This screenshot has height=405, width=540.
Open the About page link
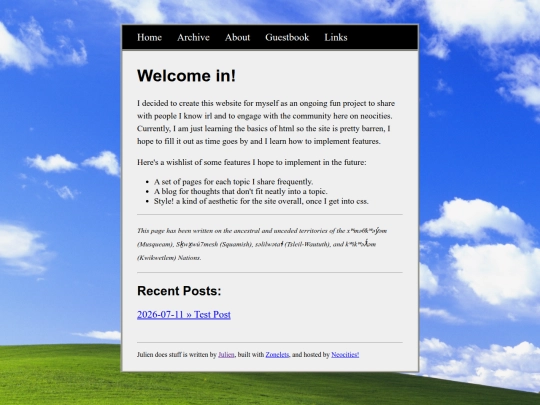point(237,37)
